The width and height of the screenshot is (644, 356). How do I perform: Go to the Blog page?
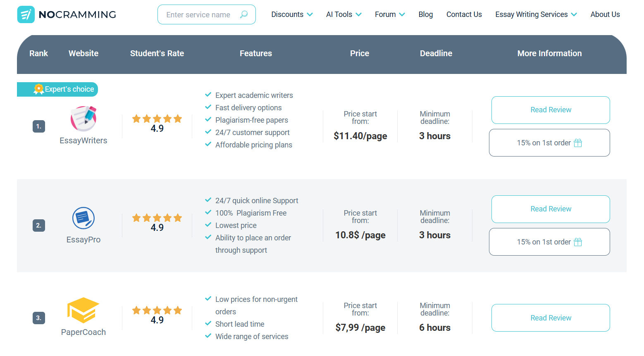click(x=425, y=14)
